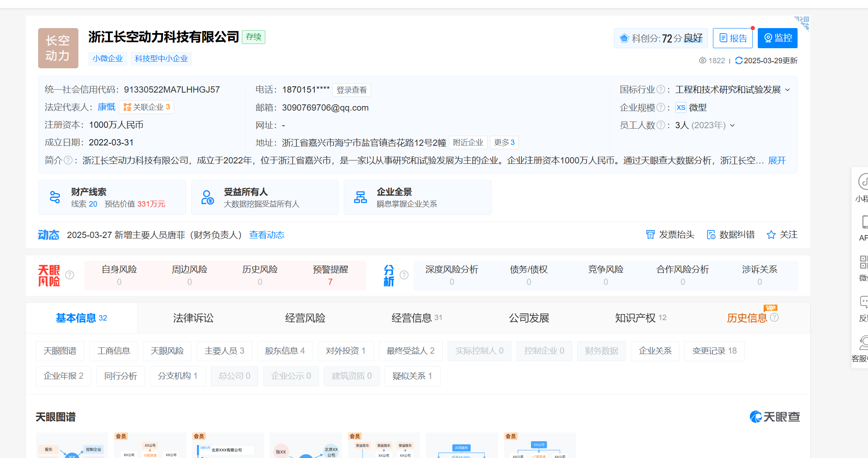Click the 查看动态 link
This screenshot has width=868, height=458.
point(267,235)
